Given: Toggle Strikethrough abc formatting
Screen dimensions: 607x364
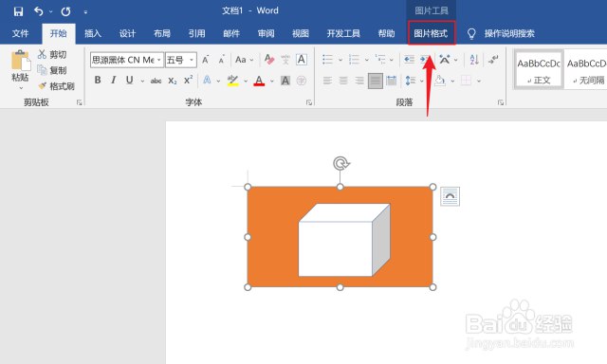Looking at the screenshot, I should [x=156, y=81].
